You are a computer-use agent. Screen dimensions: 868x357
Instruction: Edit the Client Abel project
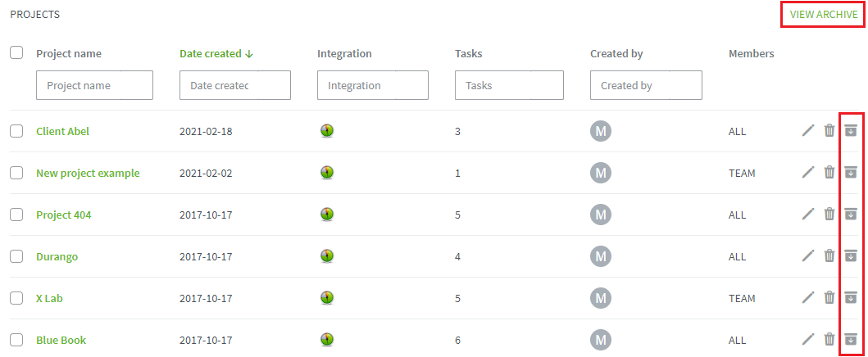[808, 130]
